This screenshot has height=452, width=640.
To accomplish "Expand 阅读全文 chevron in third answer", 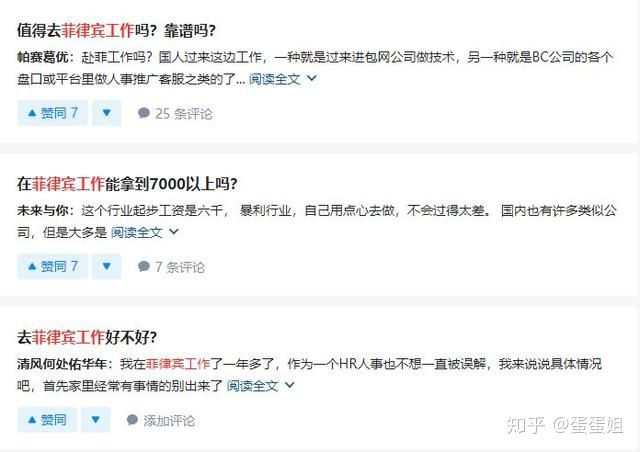I will pos(289,385).
